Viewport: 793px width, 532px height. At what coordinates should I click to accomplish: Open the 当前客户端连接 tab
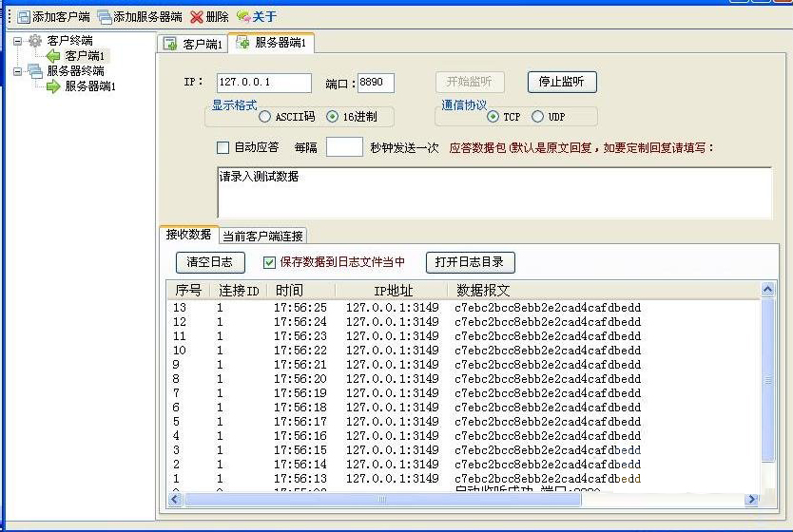(263, 236)
